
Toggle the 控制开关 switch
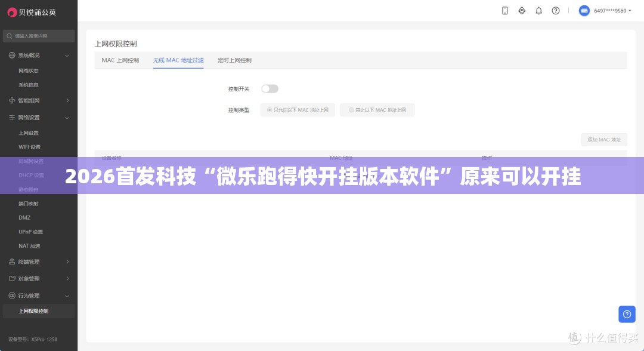pyautogui.click(x=270, y=89)
